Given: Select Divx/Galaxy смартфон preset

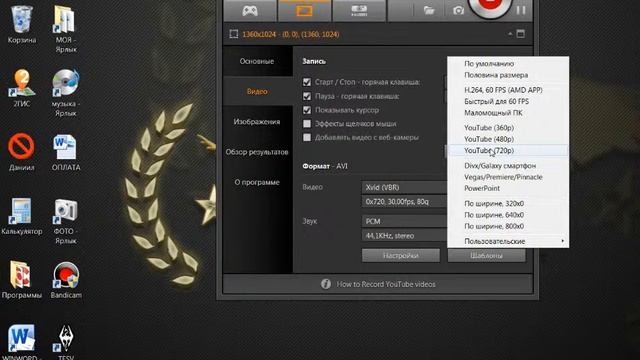Looking at the screenshot, I should point(508,166).
